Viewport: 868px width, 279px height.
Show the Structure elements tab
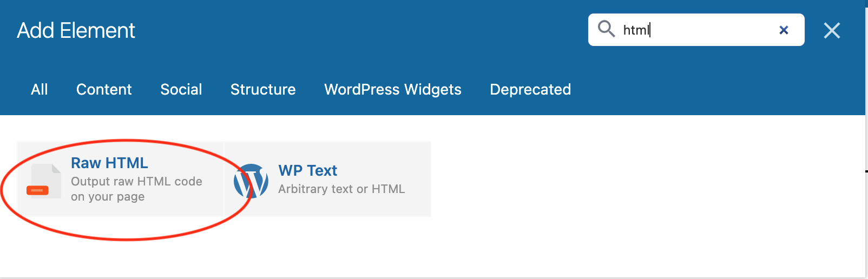tap(263, 89)
